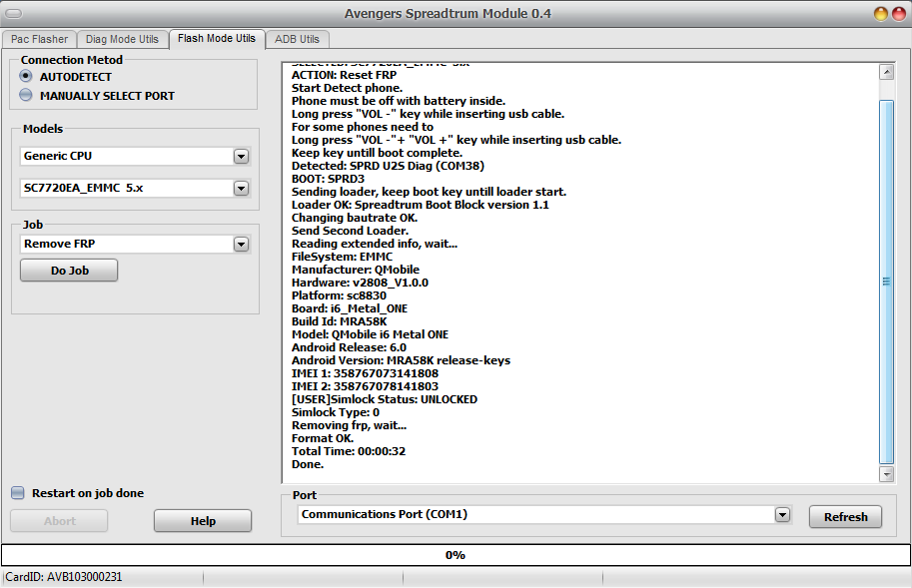Click the 'BOOT: SPRD3' log line
Viewport: 912px width, 588px height.
point(328,179)
